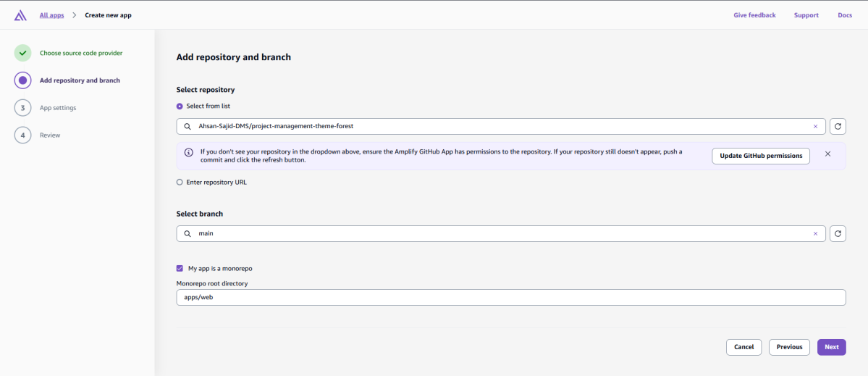Click the 'Monorepo root directory' label

coord(212,283)
